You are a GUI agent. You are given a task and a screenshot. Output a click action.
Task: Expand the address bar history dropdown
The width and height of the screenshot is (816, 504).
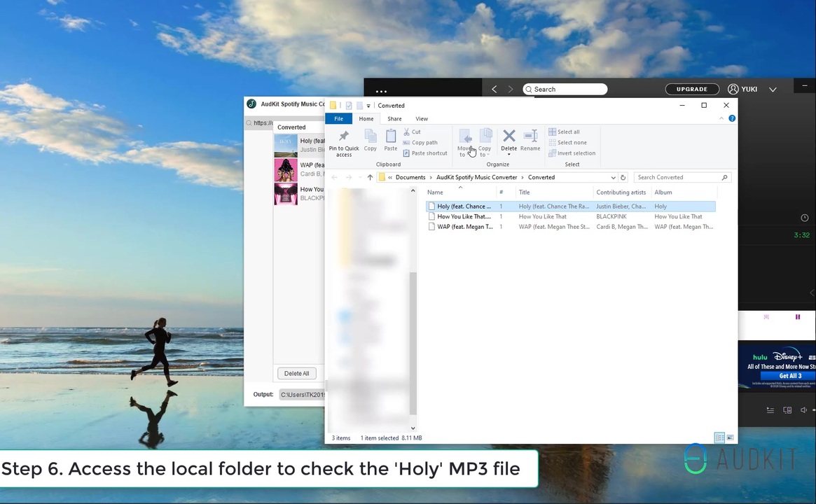(x=613, y=177)
